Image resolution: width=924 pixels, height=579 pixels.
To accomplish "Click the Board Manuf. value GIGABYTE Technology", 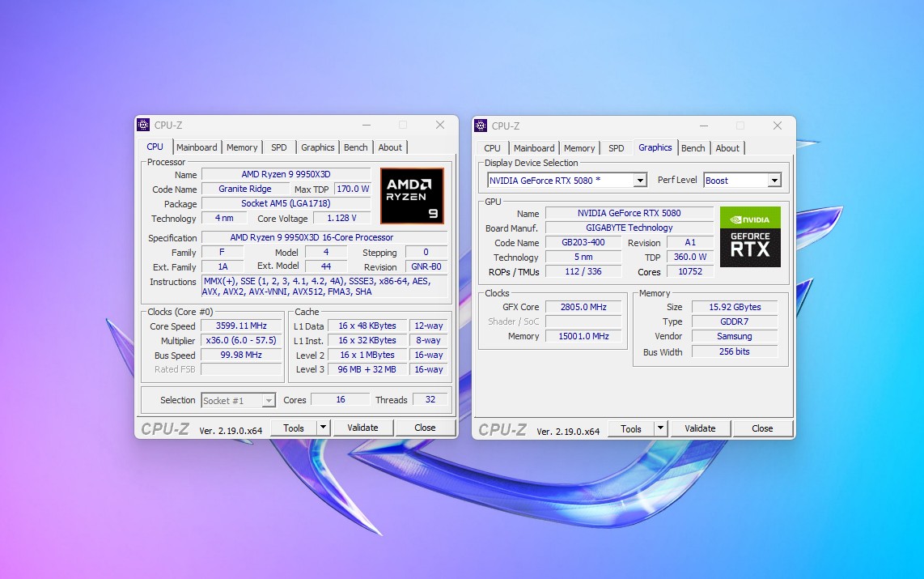I will point(629,228).
